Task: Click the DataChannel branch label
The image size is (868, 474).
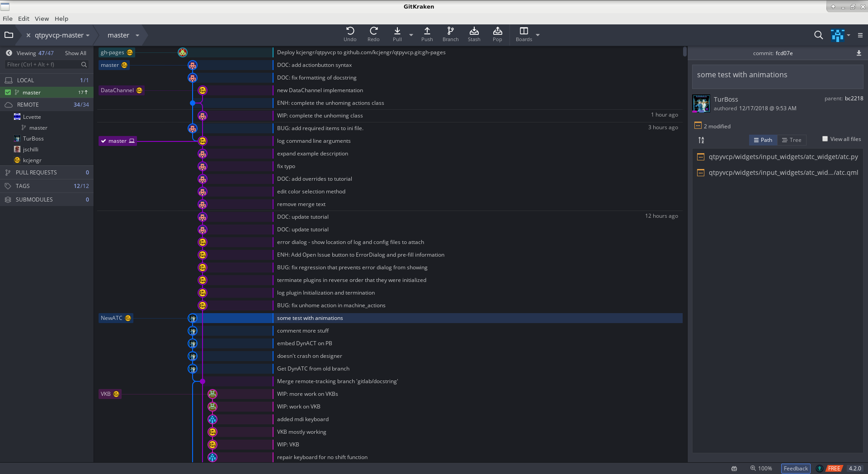Action: click(121, 90)
